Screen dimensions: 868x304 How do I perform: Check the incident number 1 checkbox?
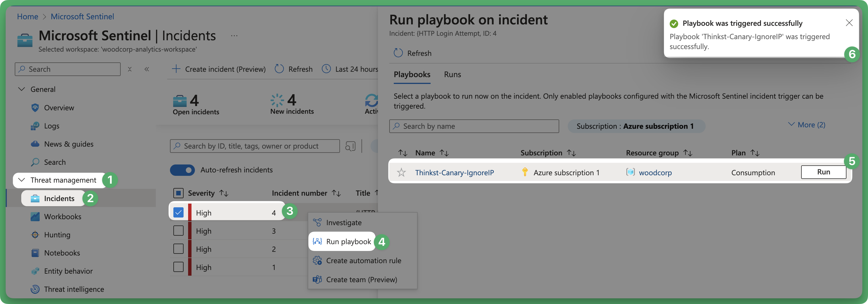[x=178, y=267]
